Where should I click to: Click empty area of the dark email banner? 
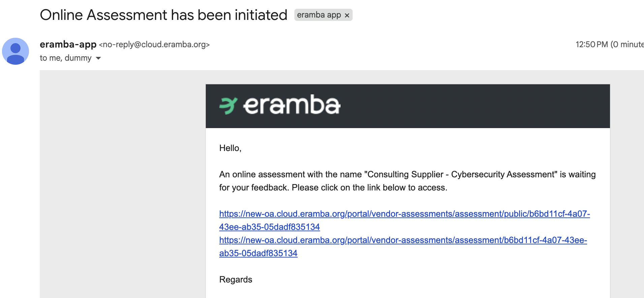pyautogui.click(x=472, y=106)
